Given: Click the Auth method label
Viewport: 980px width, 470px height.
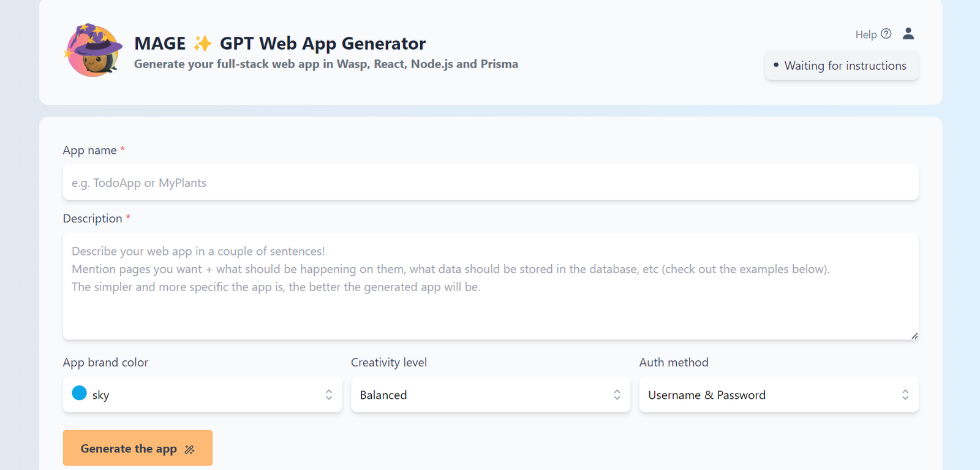Looking at the screenshot, I should 674,362.
